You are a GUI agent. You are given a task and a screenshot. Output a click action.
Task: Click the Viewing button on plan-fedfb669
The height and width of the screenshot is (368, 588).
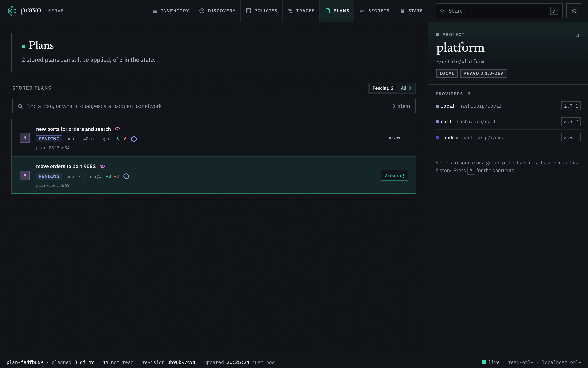[394, 175]
